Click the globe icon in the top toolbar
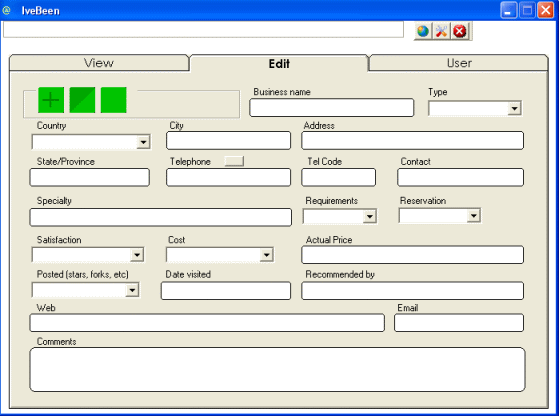The image size is (559, 416). pyautogui.click(x=423, y=31)
